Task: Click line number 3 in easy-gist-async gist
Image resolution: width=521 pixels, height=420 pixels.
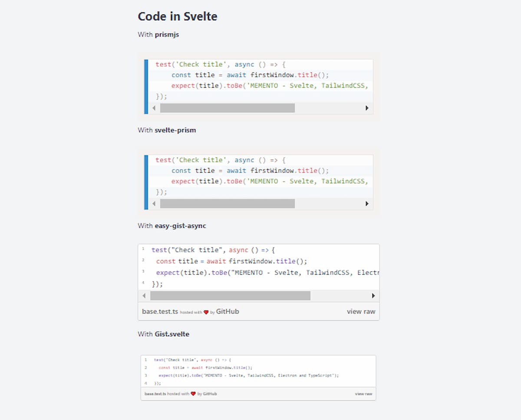Action: [143, 272]
